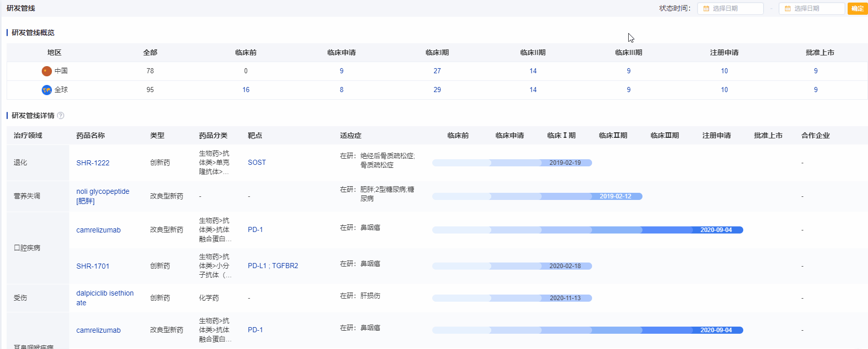The image size is (868, 349).
Task: Click SHR-1222 progress bar dated 2019-02-19
Action: (512, 163)
